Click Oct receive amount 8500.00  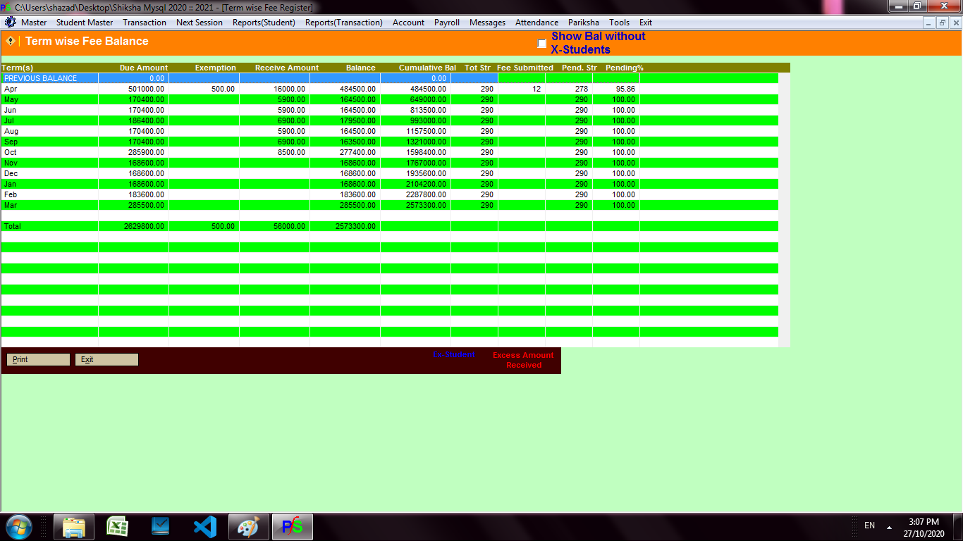pyautogui.click(x=292, y=152)
